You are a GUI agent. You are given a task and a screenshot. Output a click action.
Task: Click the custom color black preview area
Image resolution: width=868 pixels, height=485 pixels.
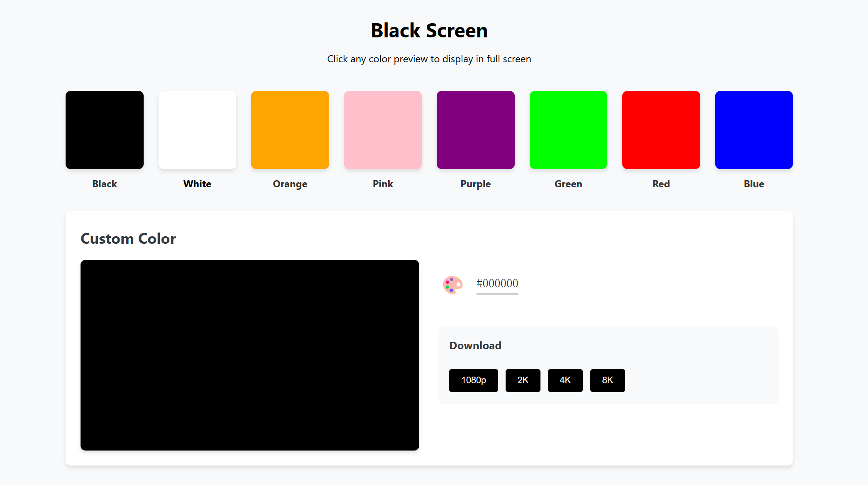pos(250,355)
